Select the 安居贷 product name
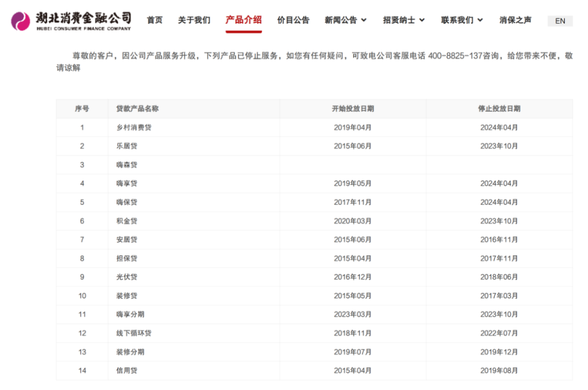 coord(127,240)
